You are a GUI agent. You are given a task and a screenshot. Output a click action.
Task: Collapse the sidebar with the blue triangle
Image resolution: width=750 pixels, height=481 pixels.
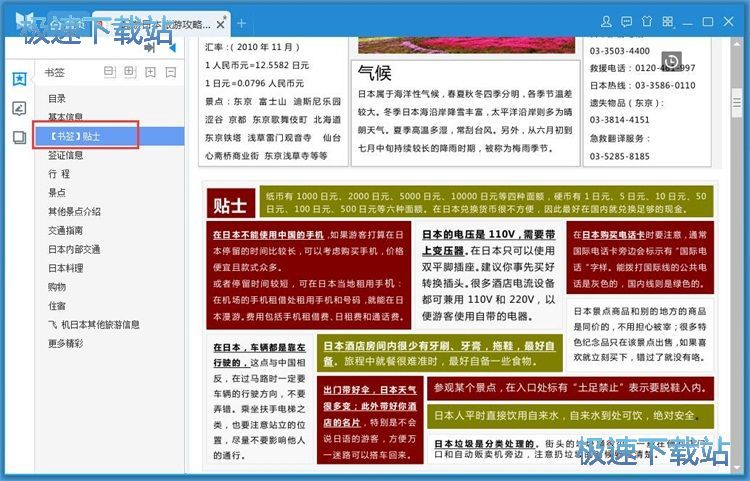tap(172, 48)
